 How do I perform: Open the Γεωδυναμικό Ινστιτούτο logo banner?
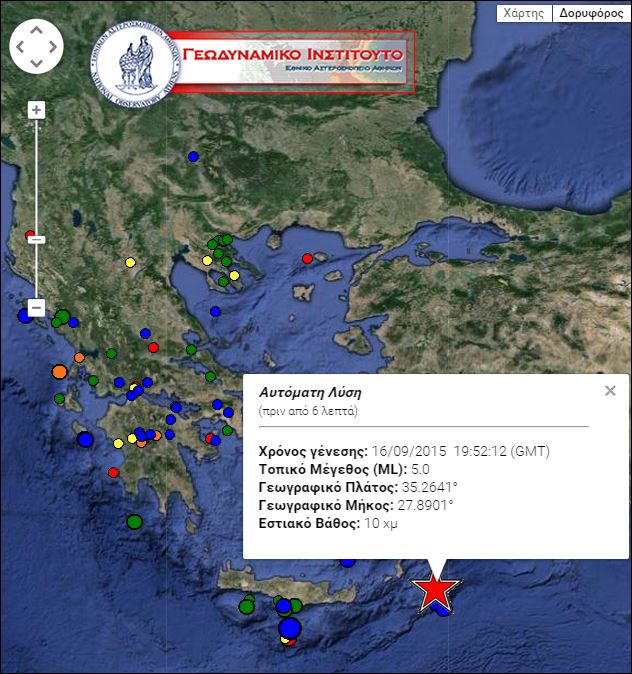(x=291, y=62)
